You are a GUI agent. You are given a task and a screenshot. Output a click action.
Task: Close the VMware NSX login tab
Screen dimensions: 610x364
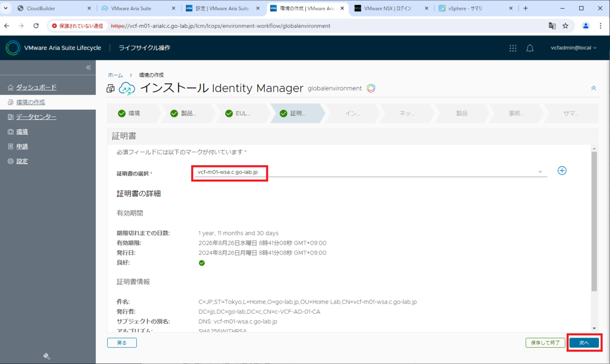point(427,8)
